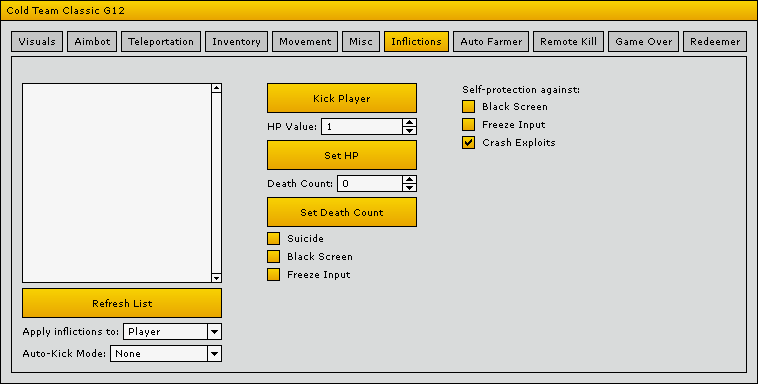The width and height of the screenshot is (758, 384).
Task: Click the player list scrollbar up arrow
Action: [x=217, y=88]
